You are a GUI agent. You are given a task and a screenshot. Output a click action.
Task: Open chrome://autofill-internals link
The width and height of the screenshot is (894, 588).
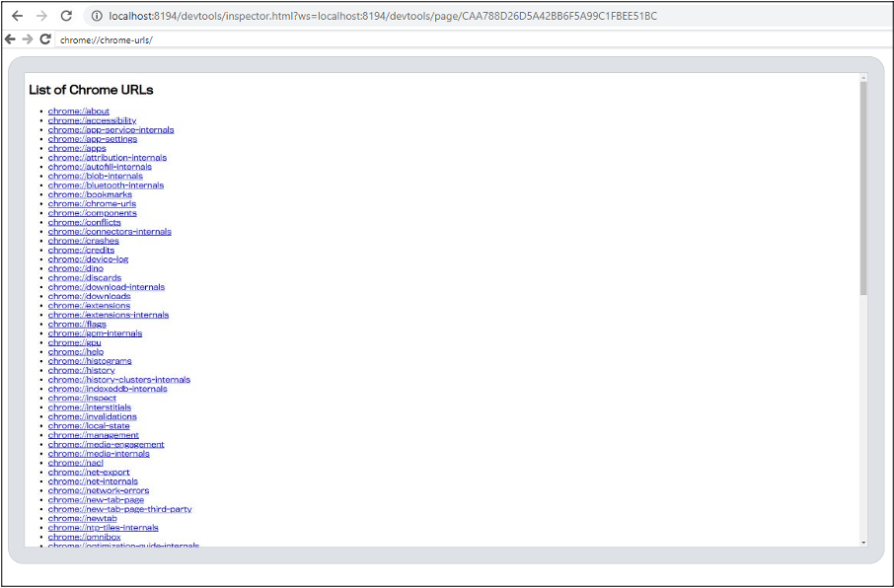[100, 167]
